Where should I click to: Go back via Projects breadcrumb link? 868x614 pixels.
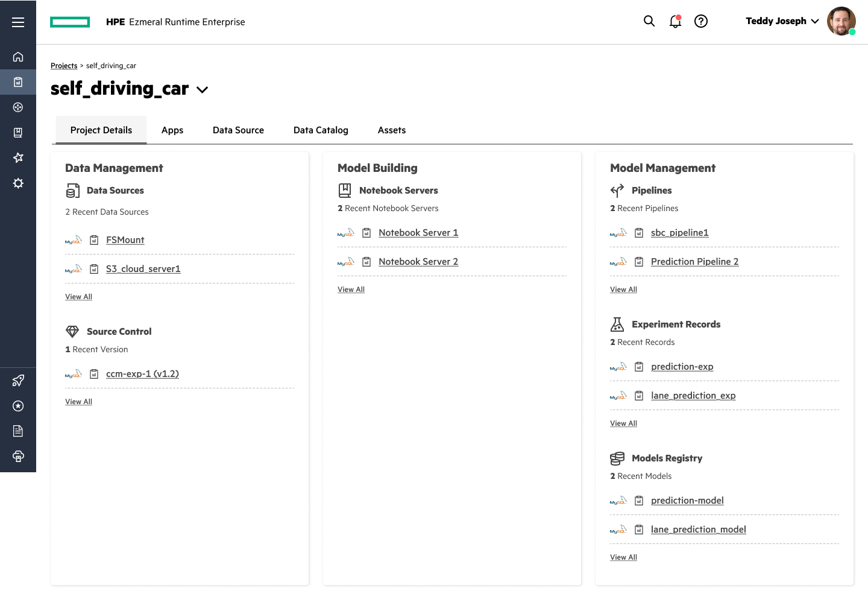[64, 66]
